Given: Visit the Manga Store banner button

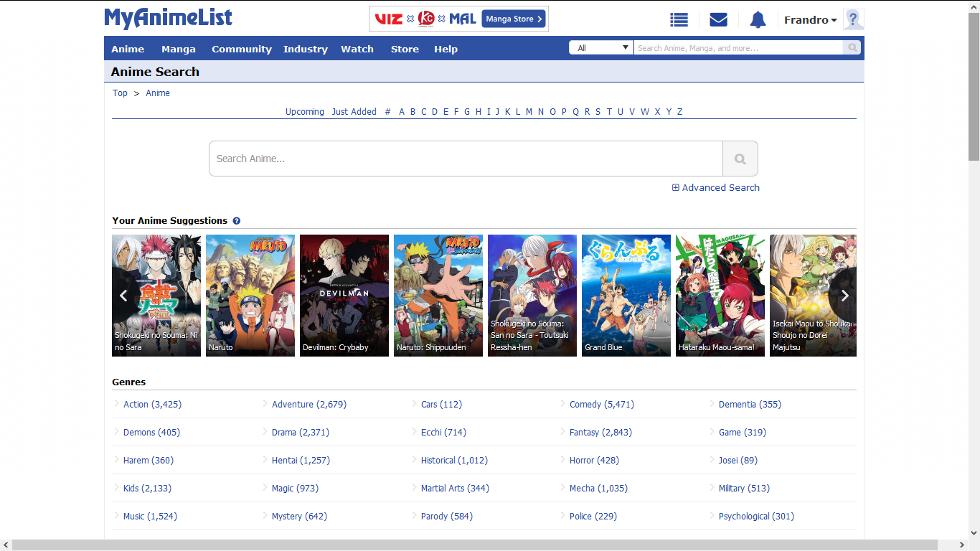Looking at the screenshot, I should (514, 19).
